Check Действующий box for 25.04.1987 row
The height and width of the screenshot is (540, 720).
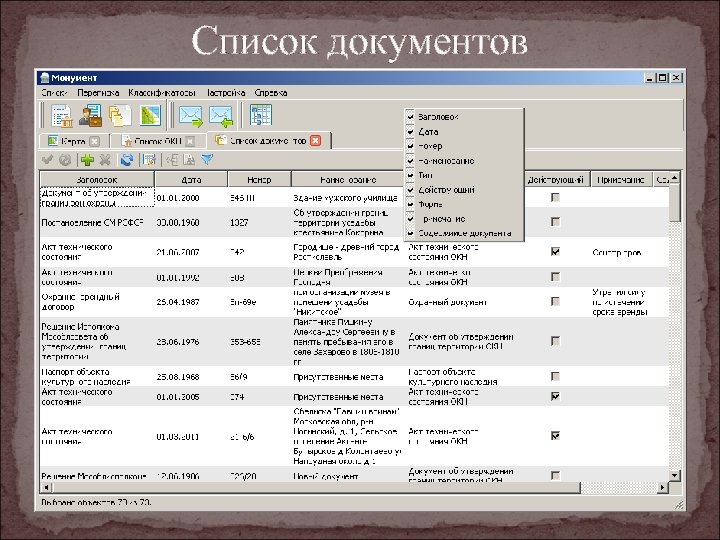555,301
